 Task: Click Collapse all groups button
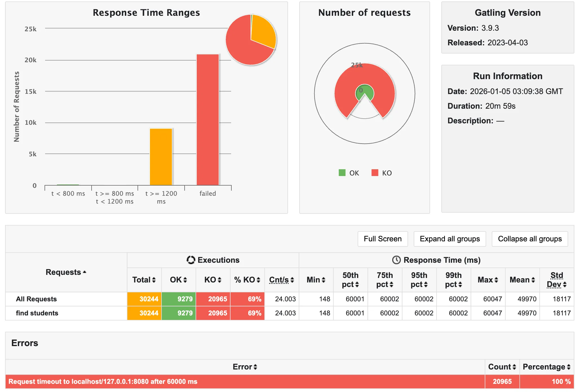530,239
